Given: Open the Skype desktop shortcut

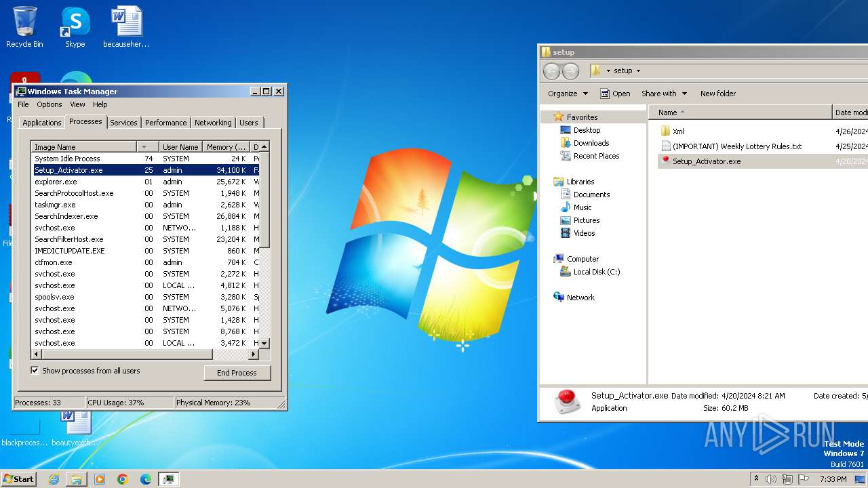Looking at the screenshot, I should (75, 27).
